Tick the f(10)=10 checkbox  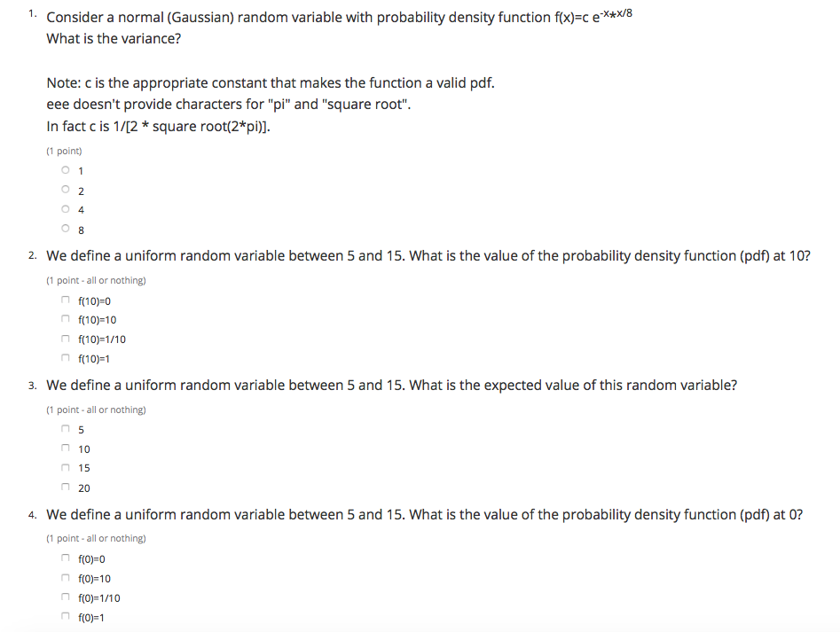(x=66, y=319)
